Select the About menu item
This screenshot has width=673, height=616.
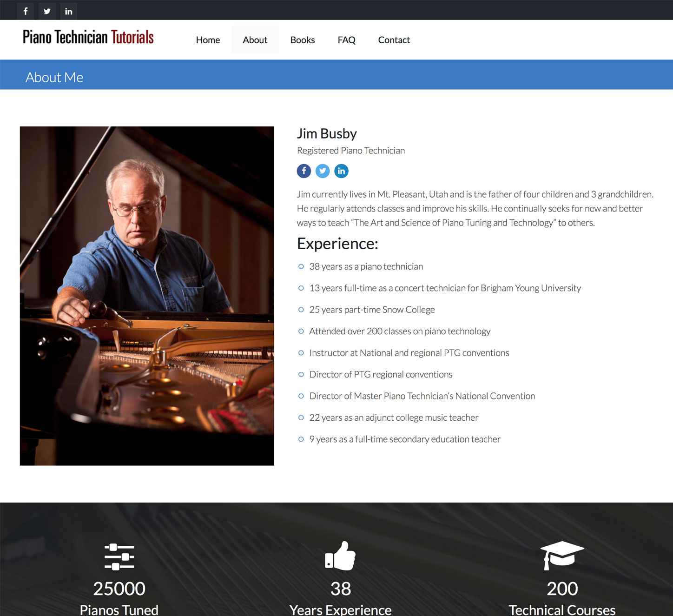coord(255,40)
